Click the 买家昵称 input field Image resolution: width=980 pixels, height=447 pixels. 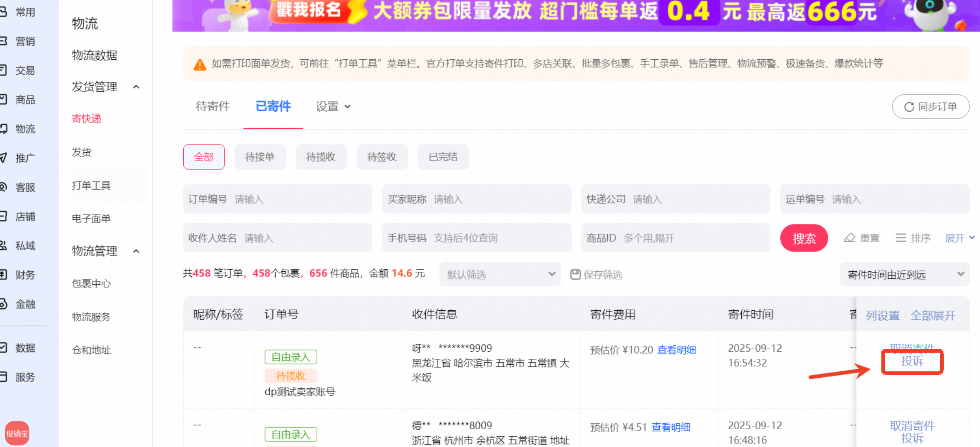coord(477,199)
